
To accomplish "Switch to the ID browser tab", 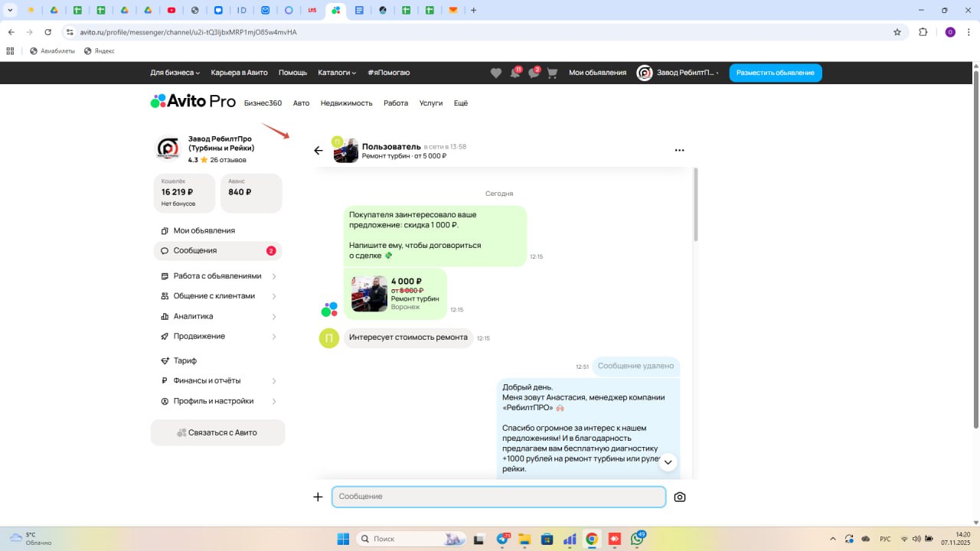I will pos(242,10).
